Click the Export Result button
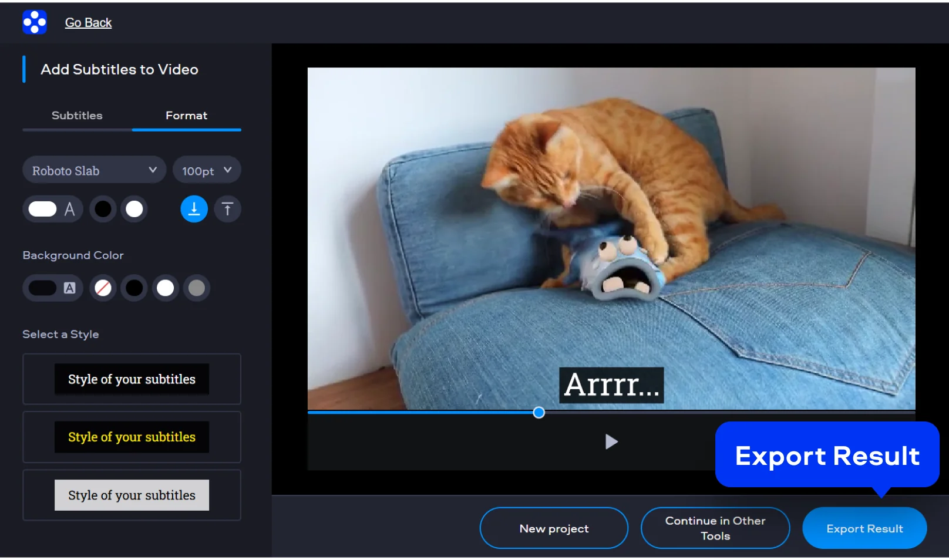The width and height of the screenshot is (949, 560). tap(864, 528)
